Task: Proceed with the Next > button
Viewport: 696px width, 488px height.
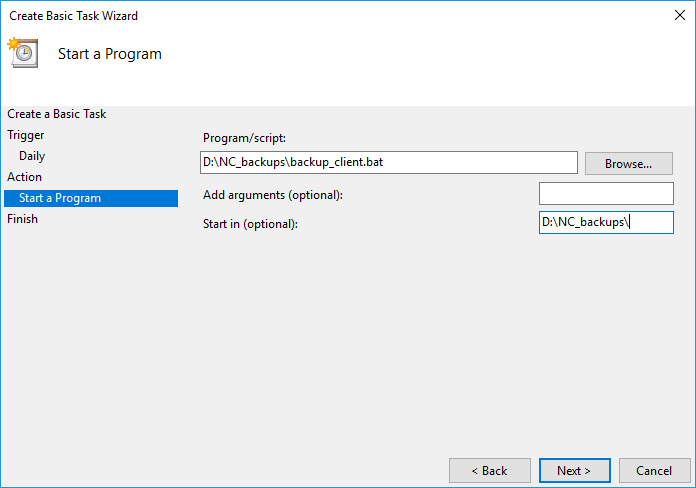Action: pos(574,471)
